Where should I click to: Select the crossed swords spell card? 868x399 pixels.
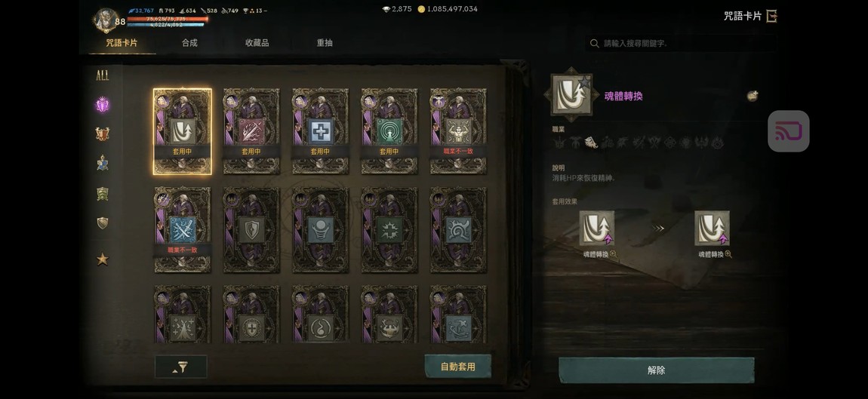pos(182,229)
